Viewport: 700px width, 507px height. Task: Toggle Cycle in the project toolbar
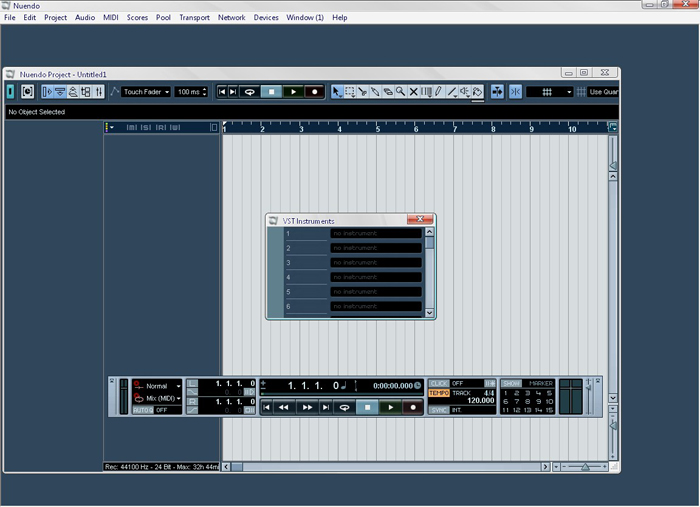(250, 92)
